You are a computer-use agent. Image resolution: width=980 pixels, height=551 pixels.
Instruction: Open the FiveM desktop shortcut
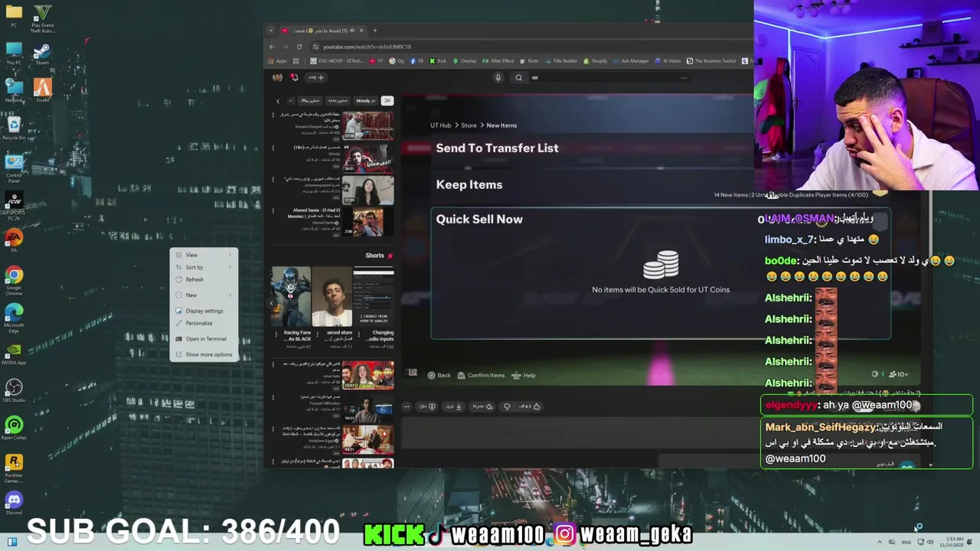(42, 89)
